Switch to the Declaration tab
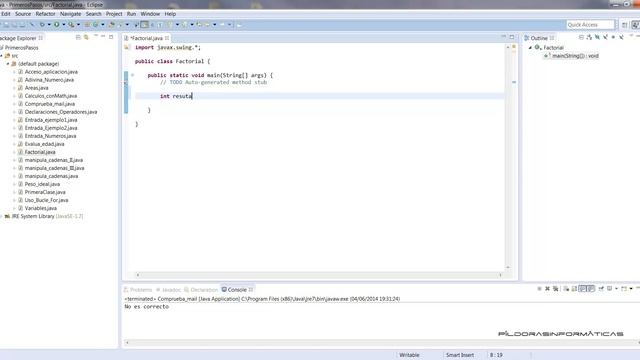The height and width of the screenshot is (360, 640). pyautogui.click(x=201, y=289)
